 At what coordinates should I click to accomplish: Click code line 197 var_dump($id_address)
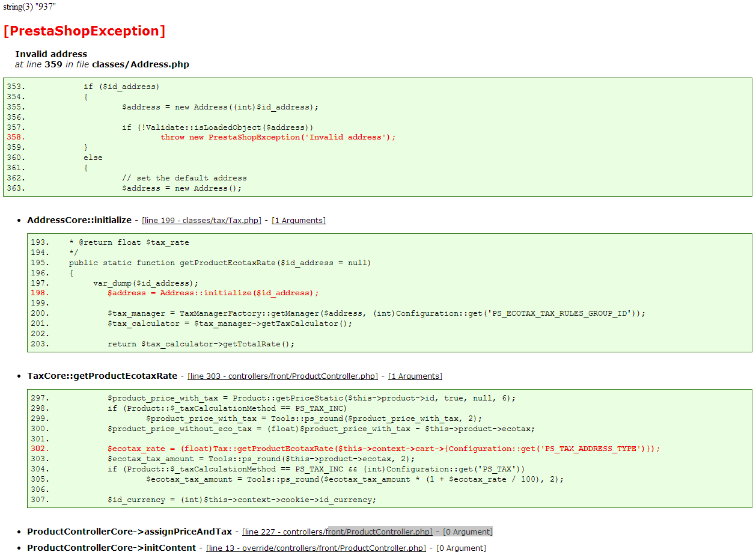click(145, 283)
